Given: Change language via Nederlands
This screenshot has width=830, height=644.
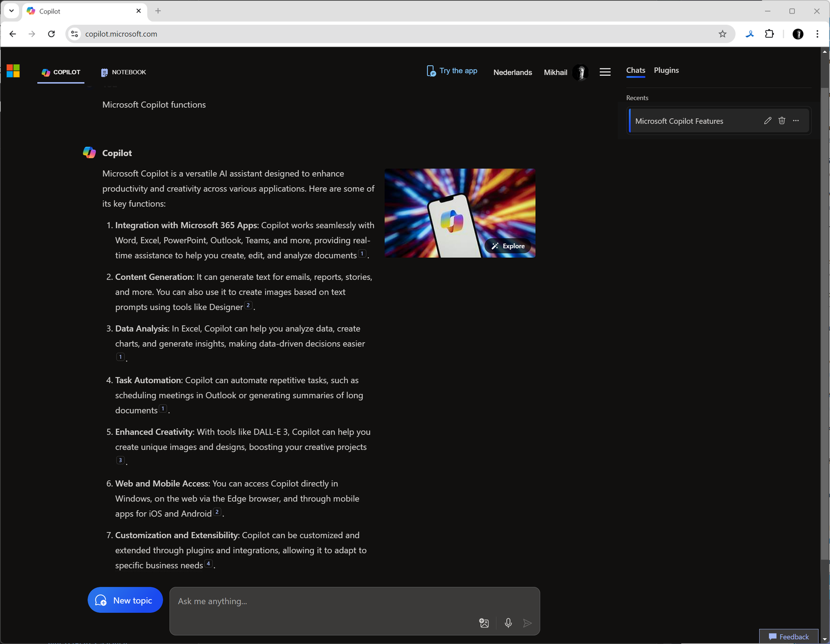Looking at the screenshot, I should click(513, 73).
